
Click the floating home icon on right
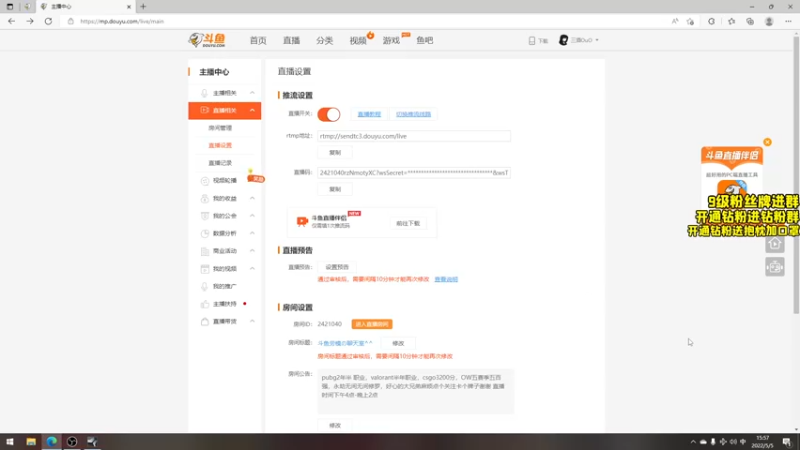click(774, 244)
